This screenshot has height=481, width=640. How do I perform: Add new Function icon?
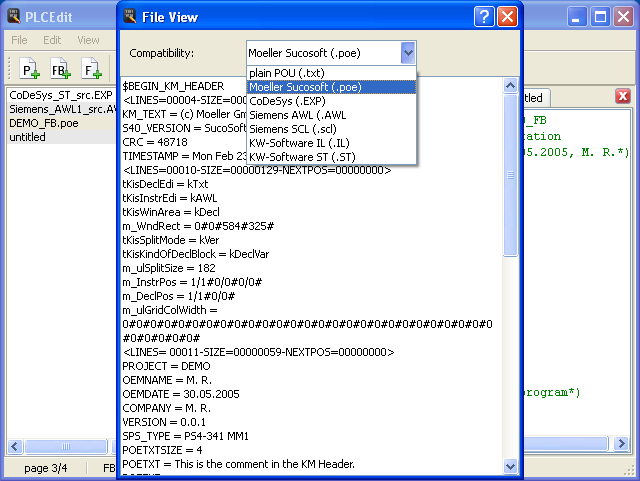(x=91, y=69)
